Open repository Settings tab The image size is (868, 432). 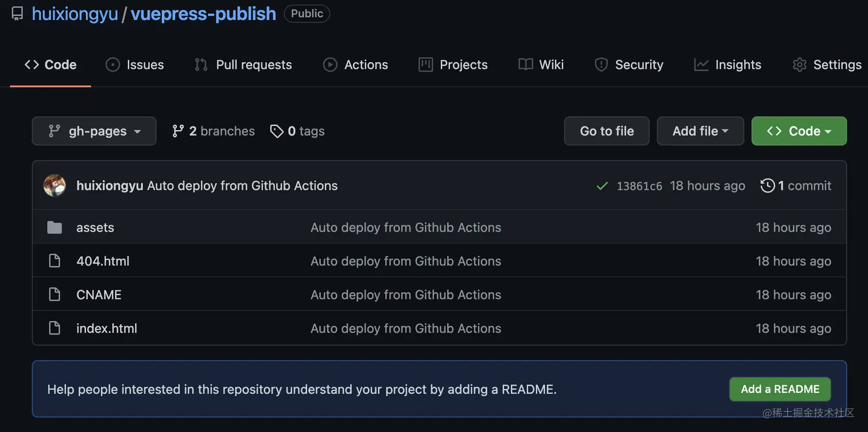(x=827, y=65)
